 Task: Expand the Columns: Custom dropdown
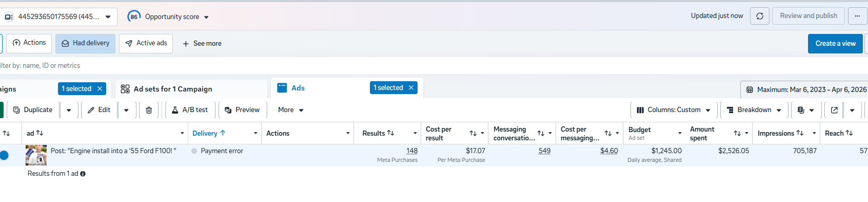[673, 110]
